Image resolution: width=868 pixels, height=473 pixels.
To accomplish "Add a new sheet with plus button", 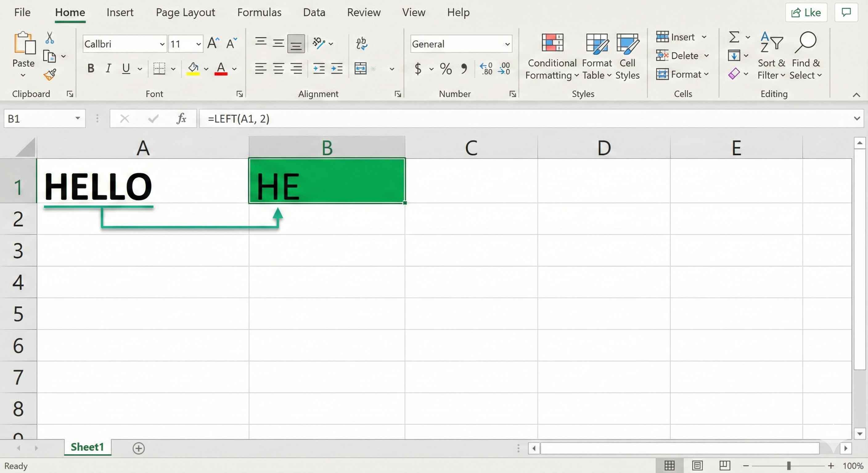I will [x=138, y=448].
